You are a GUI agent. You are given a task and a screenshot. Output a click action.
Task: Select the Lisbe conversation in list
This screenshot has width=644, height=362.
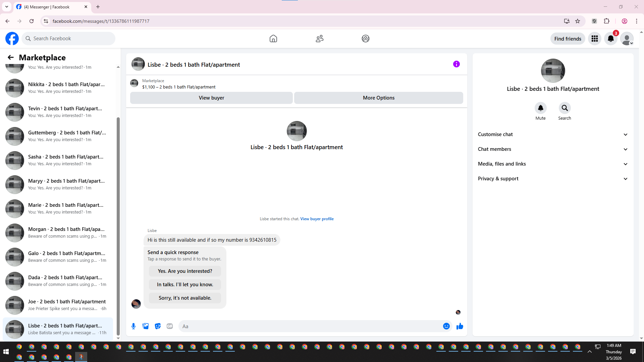click(x=58, y=329)
